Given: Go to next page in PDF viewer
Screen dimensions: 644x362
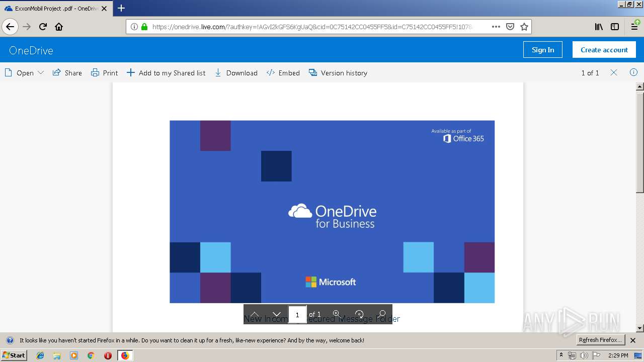Looking at the screenshot, I should pyautogui.click(x=276, y=314).
